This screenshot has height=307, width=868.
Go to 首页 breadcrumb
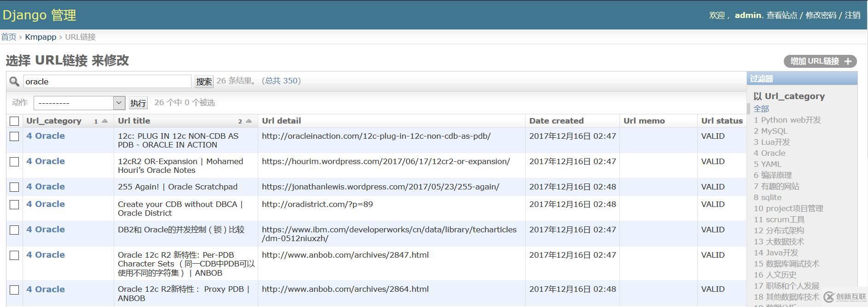coord(9,37)
